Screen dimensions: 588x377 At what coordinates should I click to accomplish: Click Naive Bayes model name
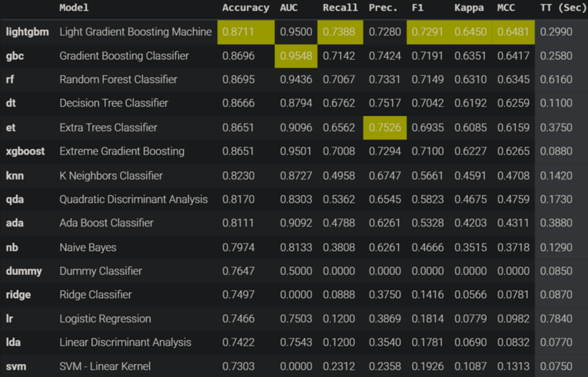click(x=88, y=247)
